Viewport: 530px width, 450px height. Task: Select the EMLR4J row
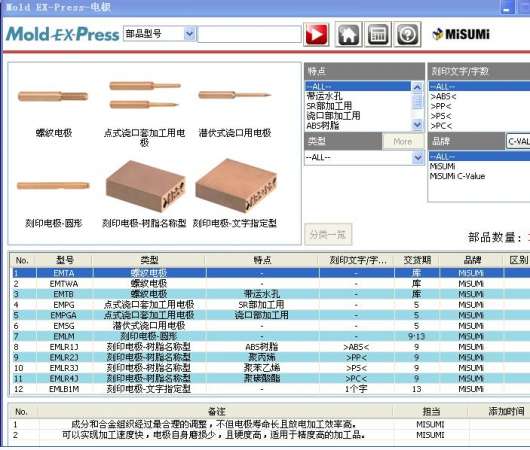pos(271,378)
